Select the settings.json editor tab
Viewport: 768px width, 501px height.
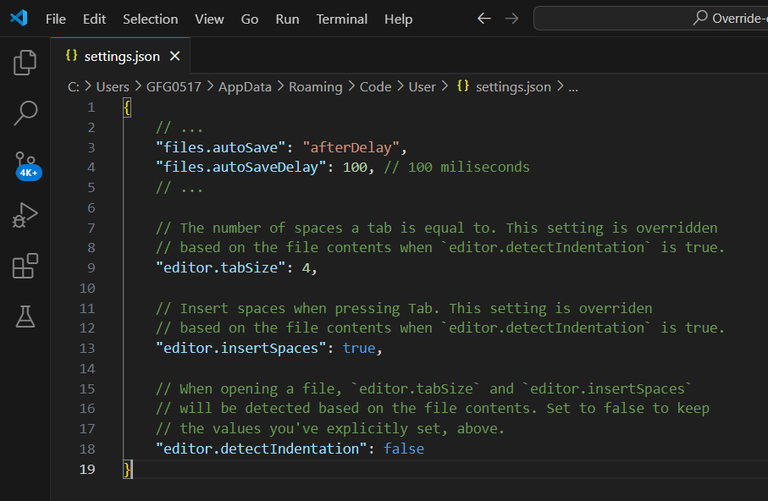tap(118, 57)
